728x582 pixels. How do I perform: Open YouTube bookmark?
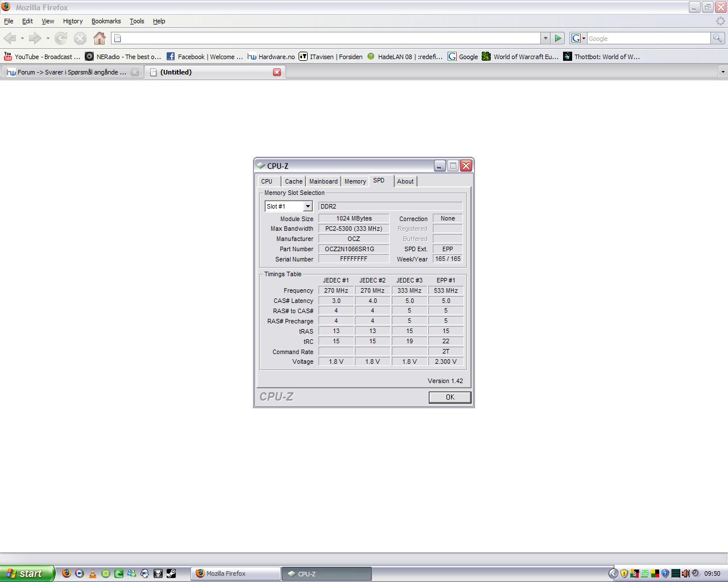click(x=42, y=56)
